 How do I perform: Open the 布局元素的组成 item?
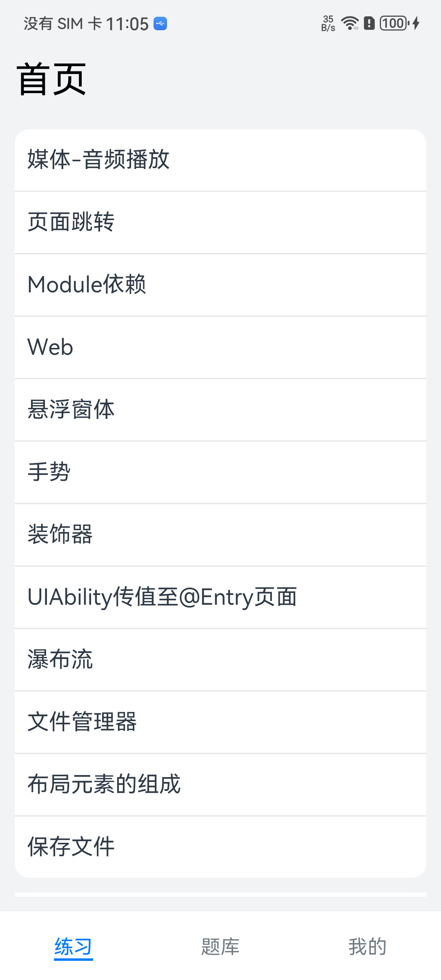(220, 785)
